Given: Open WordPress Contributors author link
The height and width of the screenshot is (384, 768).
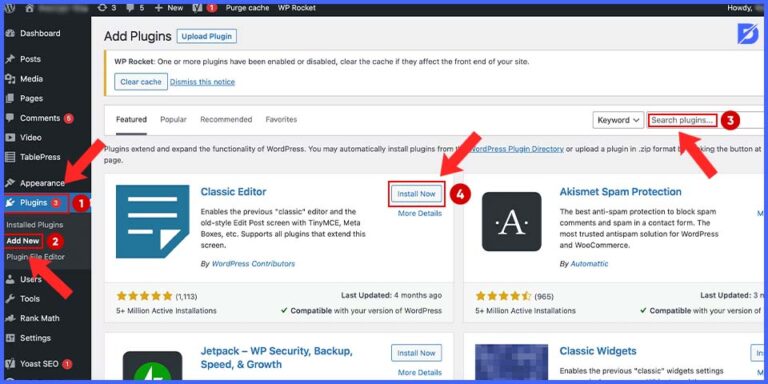Looking at the screenshot, I should click(253, 264).
